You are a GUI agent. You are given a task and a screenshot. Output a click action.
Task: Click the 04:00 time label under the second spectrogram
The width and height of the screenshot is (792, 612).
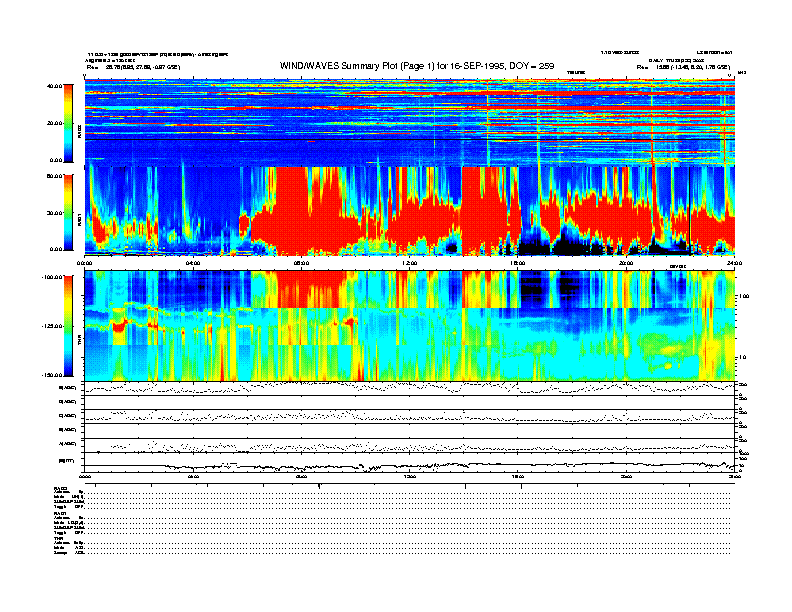pos(193,263)
